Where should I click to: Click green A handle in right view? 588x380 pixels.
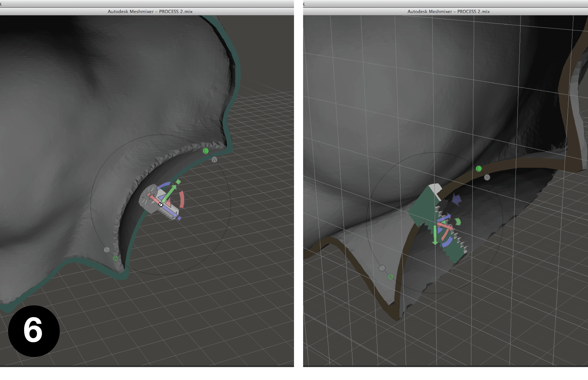pyautogui.click(x=391, y=277)
